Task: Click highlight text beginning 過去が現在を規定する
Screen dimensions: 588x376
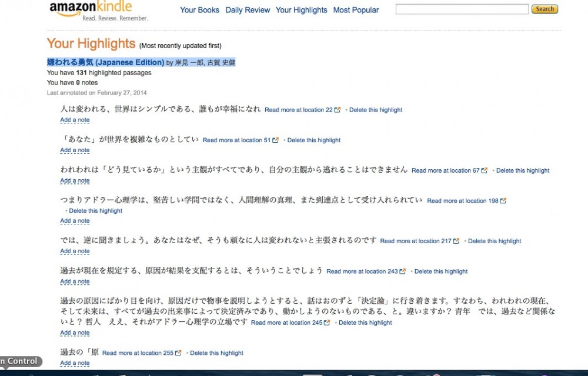Action: (191, 271)
